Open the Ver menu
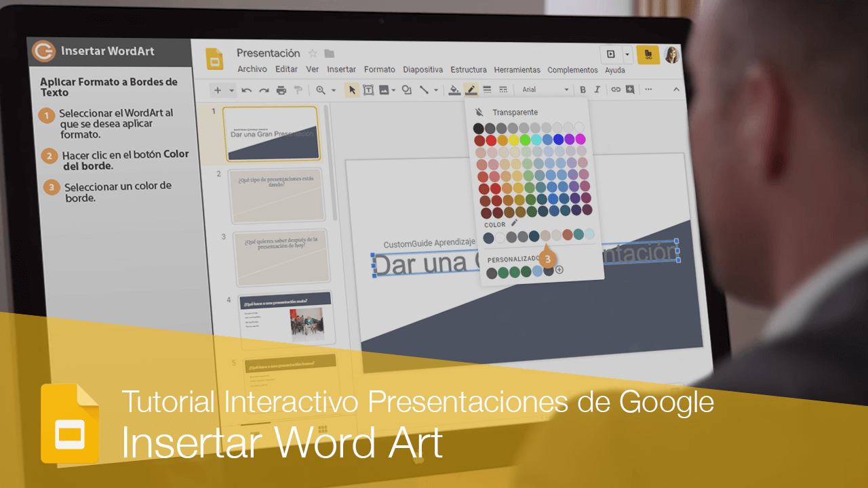The width and height of the screenshot is (868, 488). pos(312,69)
